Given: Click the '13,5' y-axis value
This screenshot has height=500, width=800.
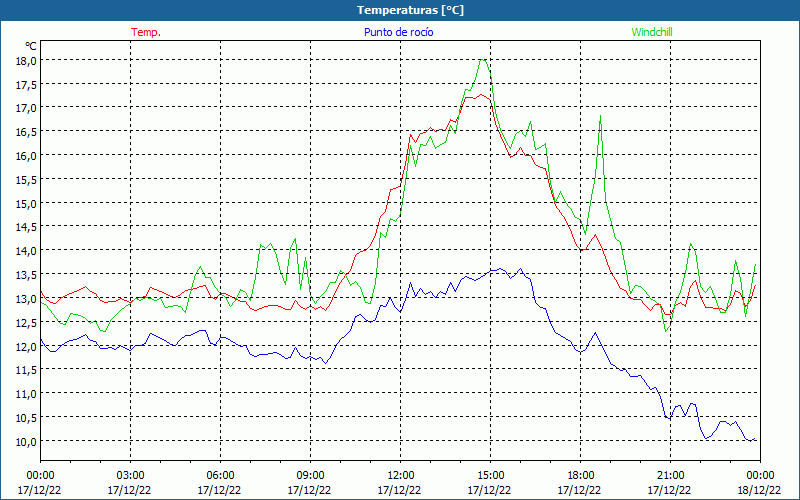Looking at the screenshot, I should pyautogui.click(x=27, y=274).
